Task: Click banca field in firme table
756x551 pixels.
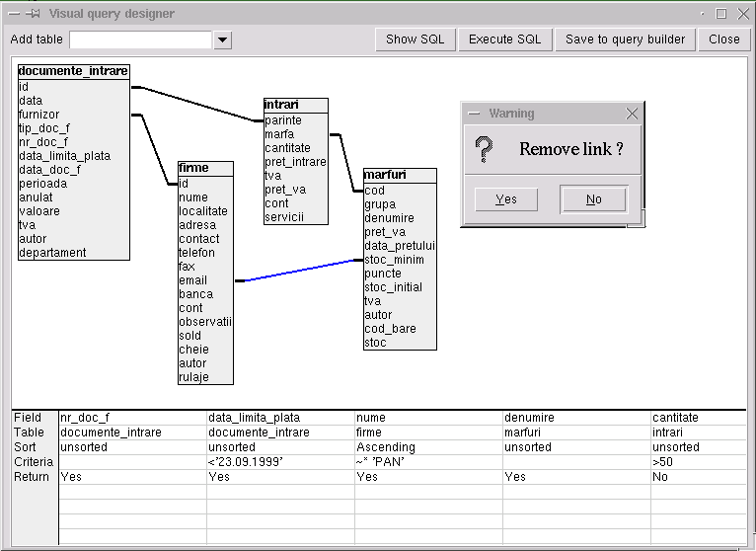Action: tap(195, 294)
